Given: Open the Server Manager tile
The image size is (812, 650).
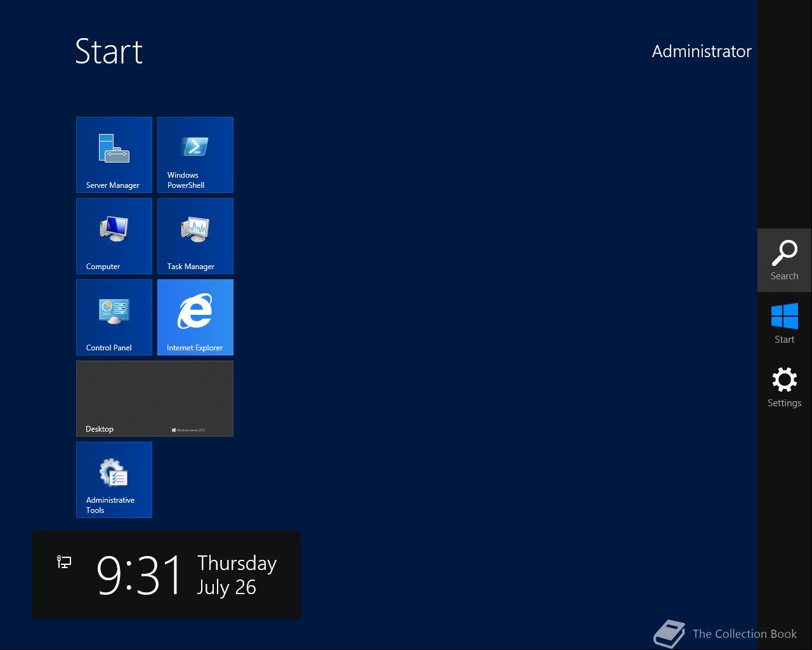Looking at the screenshot, I should click(x=114, y=155).
